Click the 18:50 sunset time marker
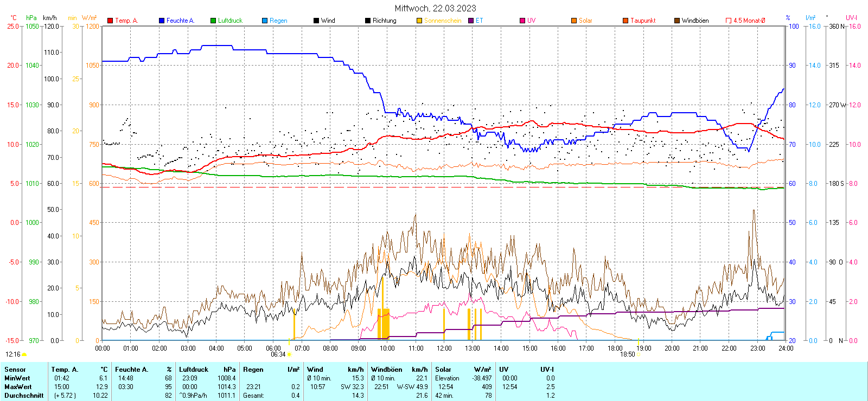The image size is (868, 401). 628,354
